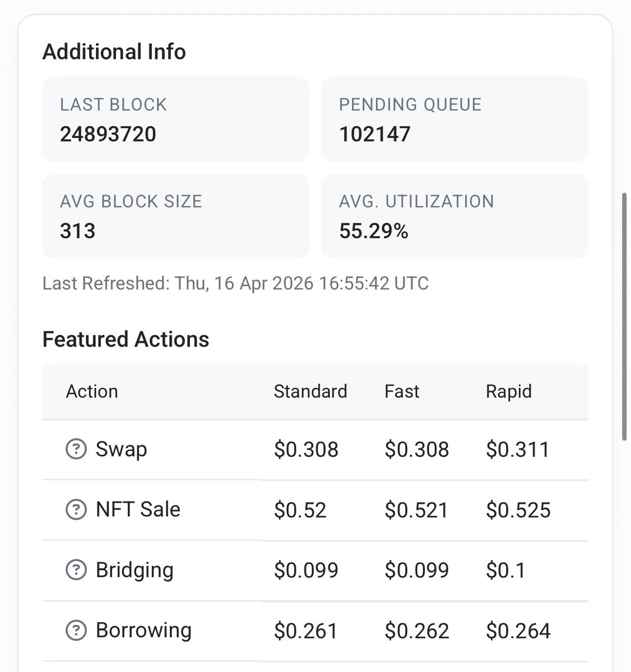The image size is (631, 672).
Task: Click the page scrollbar thumb on the right
Action: click(625, 316)
